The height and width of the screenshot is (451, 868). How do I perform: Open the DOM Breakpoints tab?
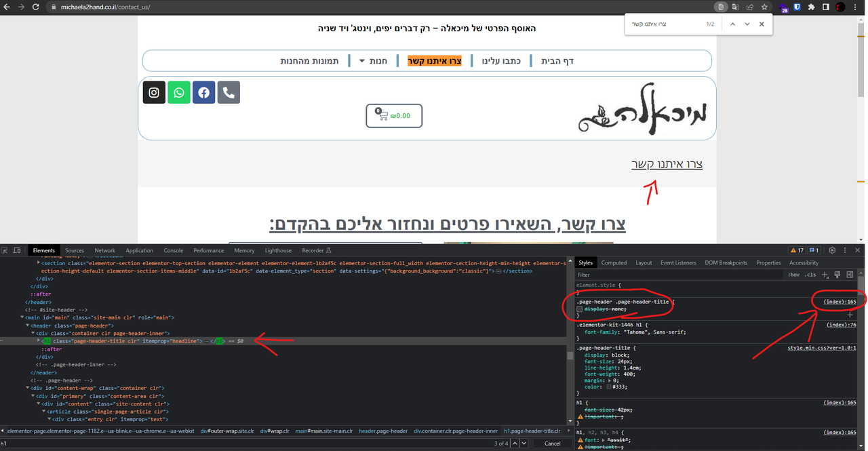tap(726, 262)
